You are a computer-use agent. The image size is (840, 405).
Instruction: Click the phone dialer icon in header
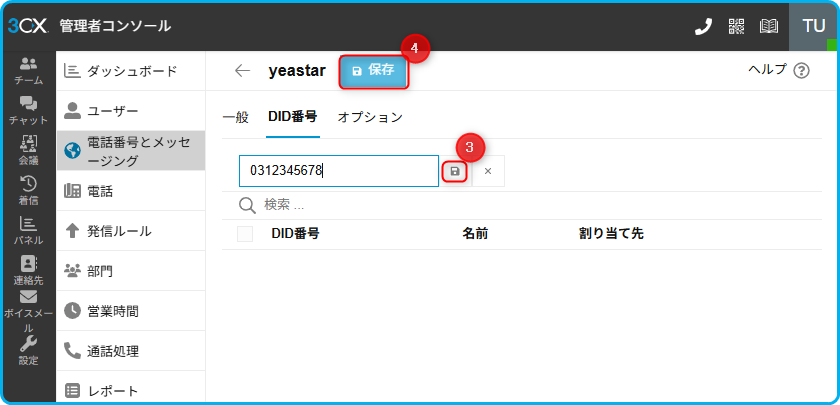click(x=703, y=26)
